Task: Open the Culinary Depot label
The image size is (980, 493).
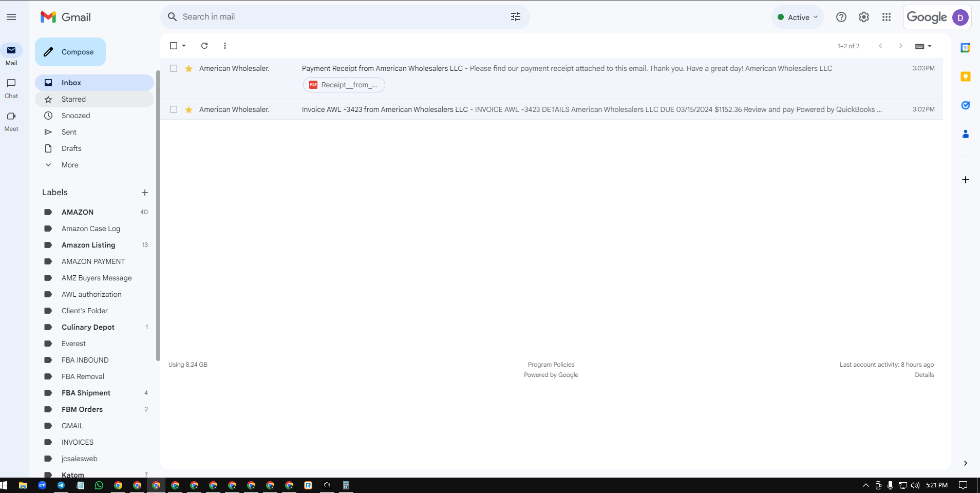Action: click(95, 327)
